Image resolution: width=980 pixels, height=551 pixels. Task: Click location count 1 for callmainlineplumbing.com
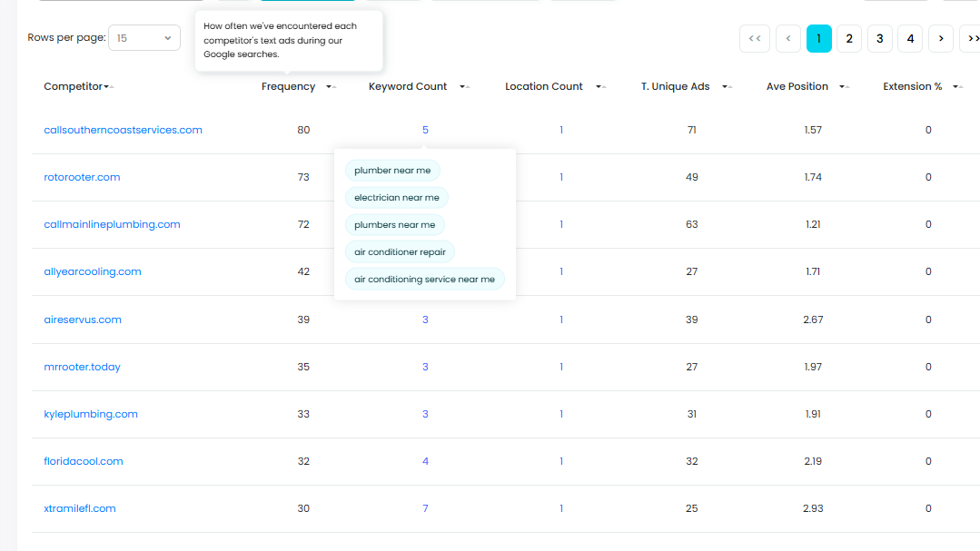pyautogui.click(x=561, y=224)
